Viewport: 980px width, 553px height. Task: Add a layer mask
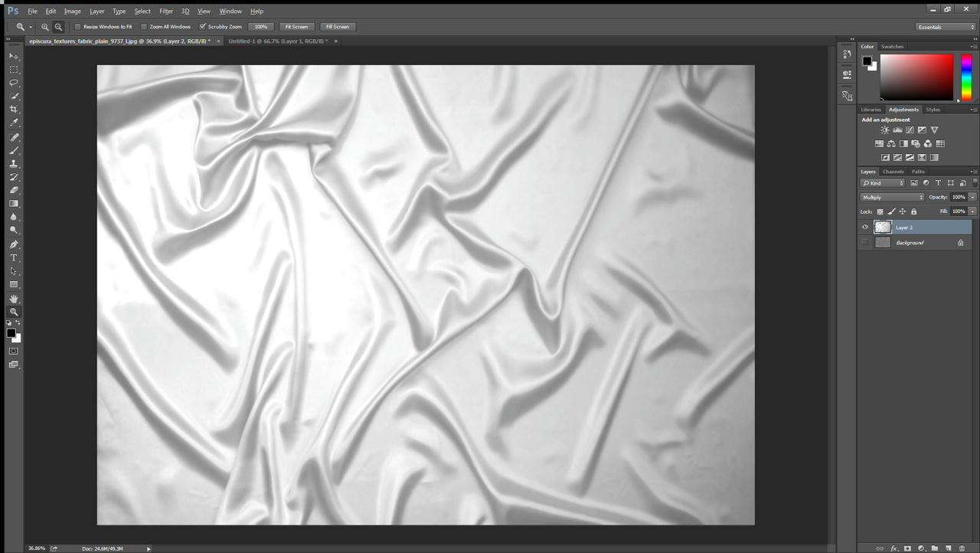pyautogui.click(x=907, y=548)
